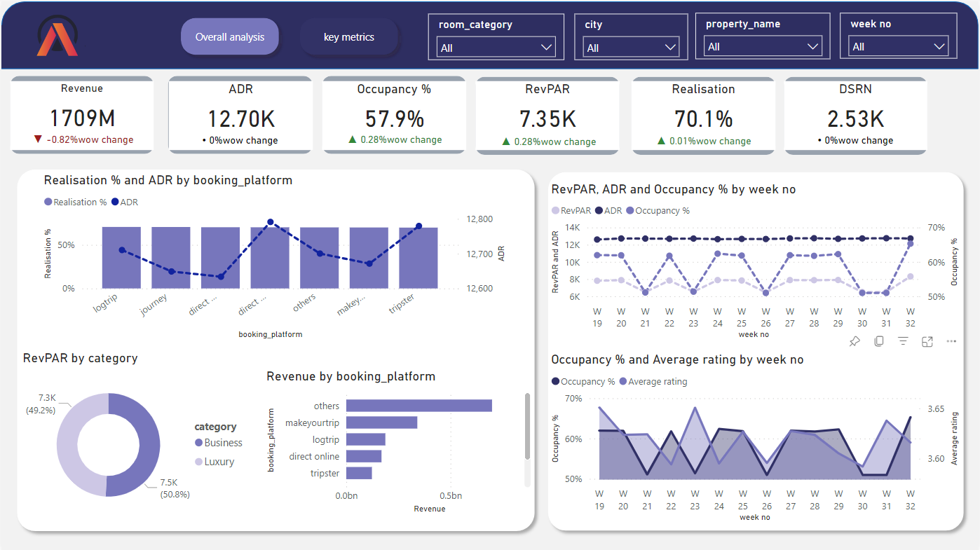Switch to the key metrics tab
Viewport: 980px width, 550px height.
349,37
